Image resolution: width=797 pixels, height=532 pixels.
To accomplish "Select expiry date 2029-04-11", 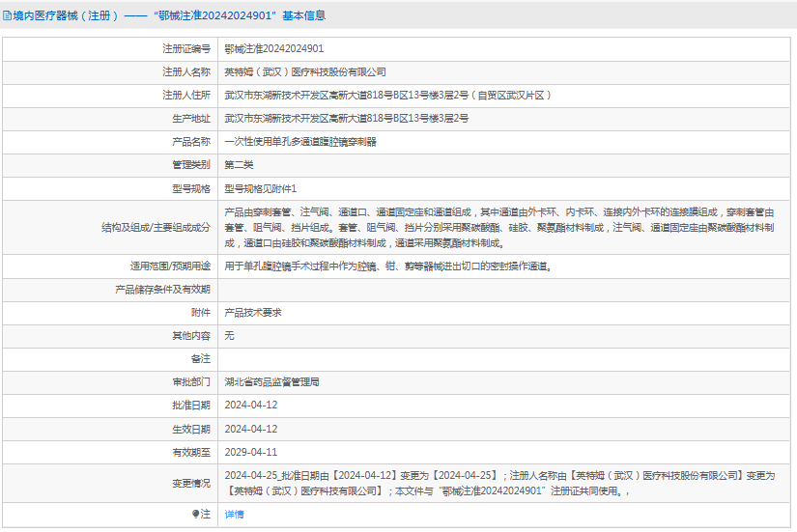I will coord(251,452).
